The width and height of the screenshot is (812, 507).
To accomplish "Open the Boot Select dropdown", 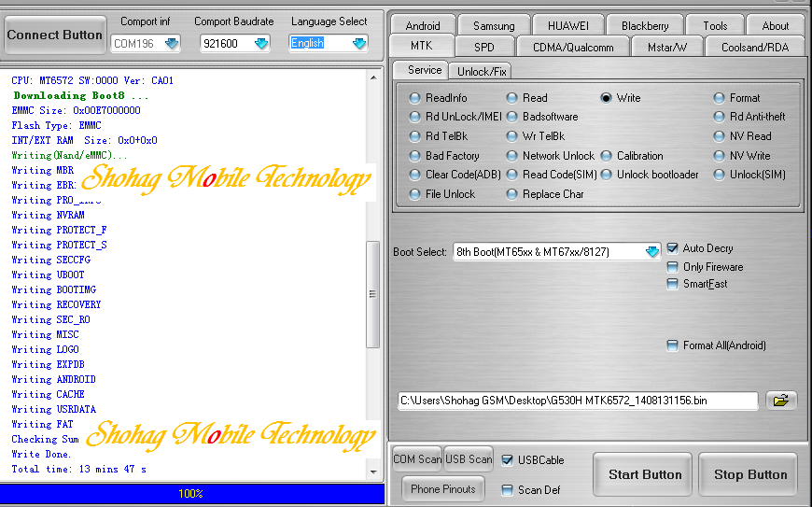I will pyautogui.click(x=652, y=252).
